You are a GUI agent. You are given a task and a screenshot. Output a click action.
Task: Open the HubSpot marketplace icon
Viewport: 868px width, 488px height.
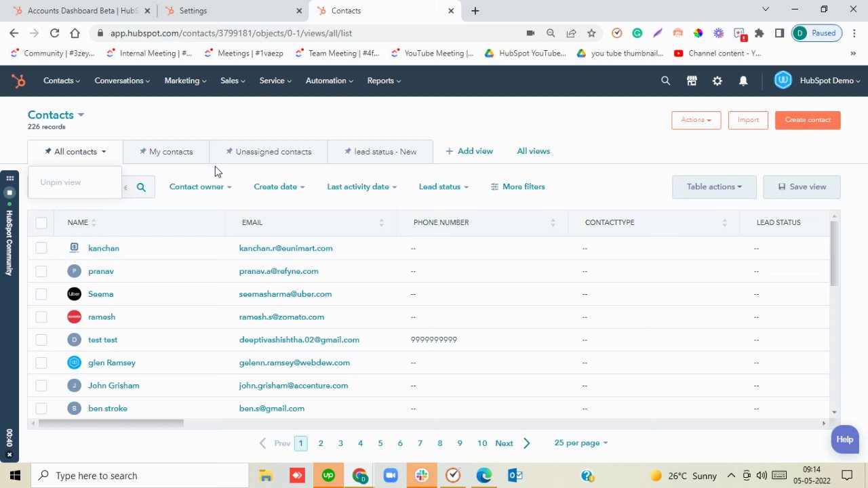point(692,81)
